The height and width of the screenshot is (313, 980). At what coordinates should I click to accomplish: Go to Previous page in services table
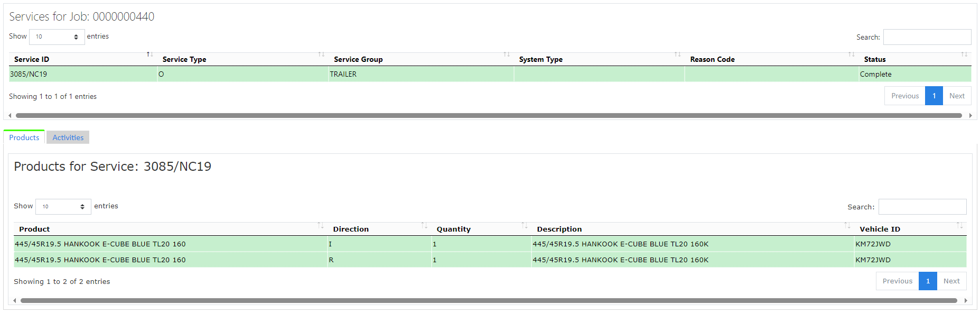point(905,96)
